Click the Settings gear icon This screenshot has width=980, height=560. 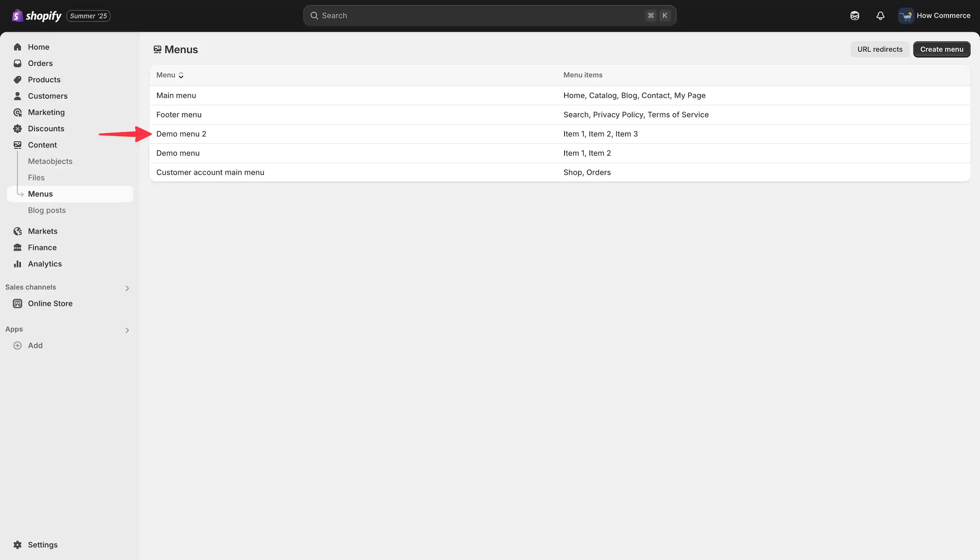click(17, 545)
